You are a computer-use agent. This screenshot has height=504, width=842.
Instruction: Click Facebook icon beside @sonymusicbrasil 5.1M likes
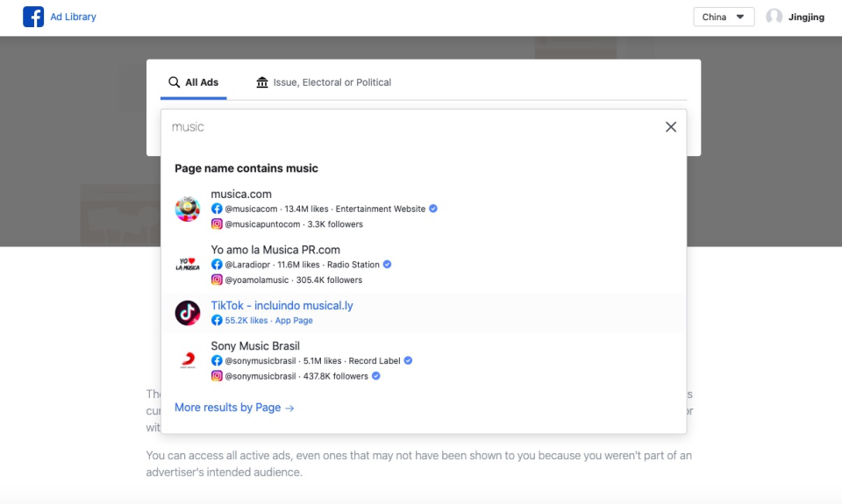pos(217,361)
